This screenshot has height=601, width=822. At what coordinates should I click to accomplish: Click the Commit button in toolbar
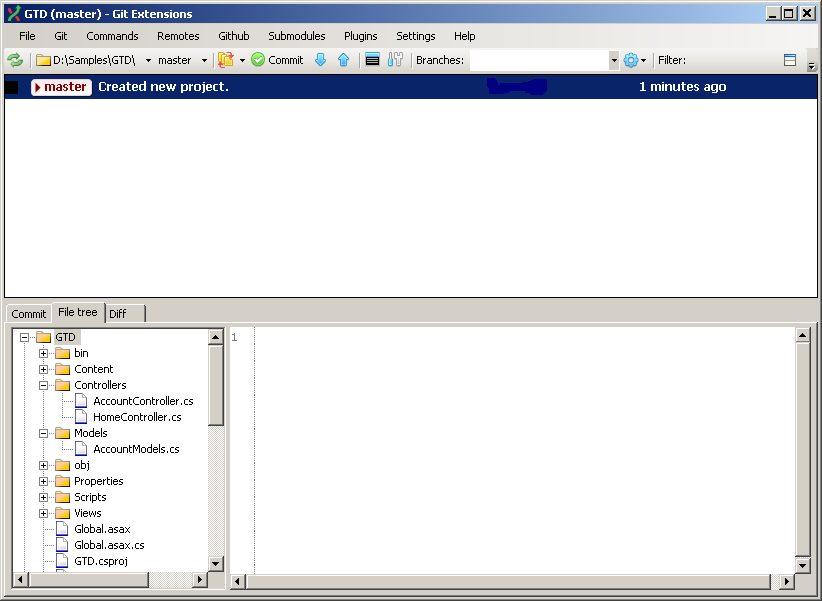[x=277, y=60]
